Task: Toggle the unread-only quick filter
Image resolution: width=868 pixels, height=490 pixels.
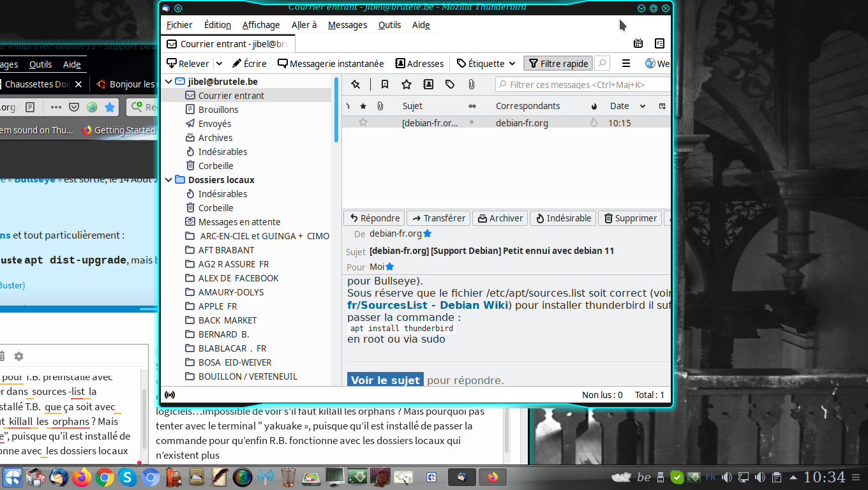Action: click(385, 84)
